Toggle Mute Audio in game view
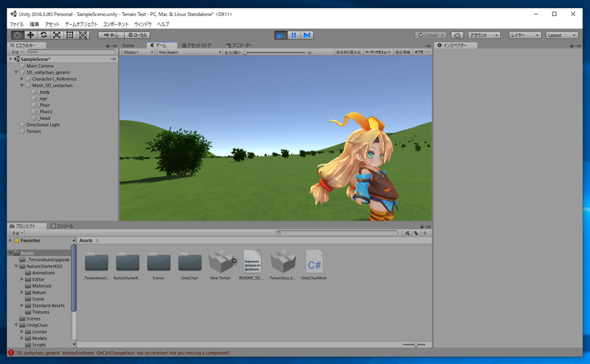Image resolution: width=590 pixels, height=364 pixels. pyautogui.click(x=378, y=52)
